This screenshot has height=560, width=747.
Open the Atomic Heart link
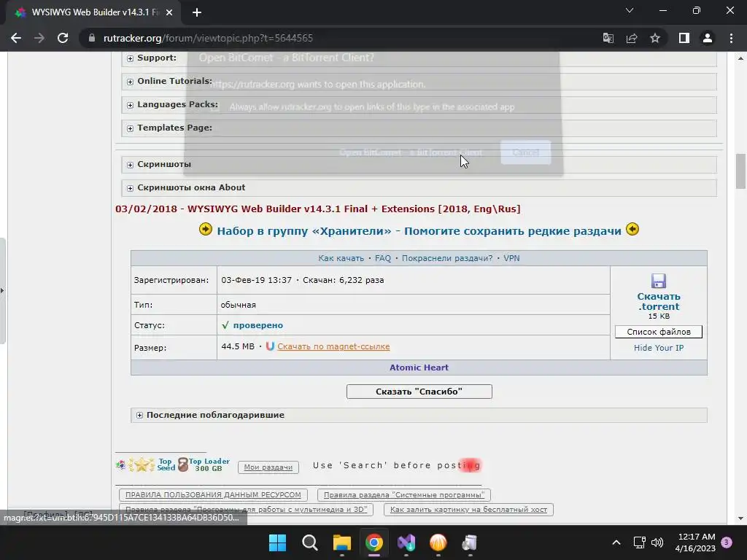[x=419, y=367]
